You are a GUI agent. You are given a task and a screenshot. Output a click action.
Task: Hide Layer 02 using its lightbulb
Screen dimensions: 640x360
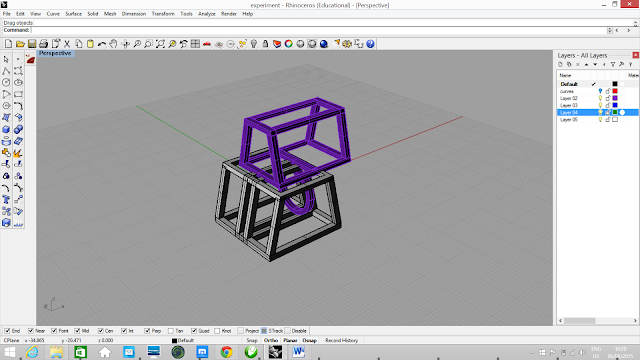(x=600, y=98)
